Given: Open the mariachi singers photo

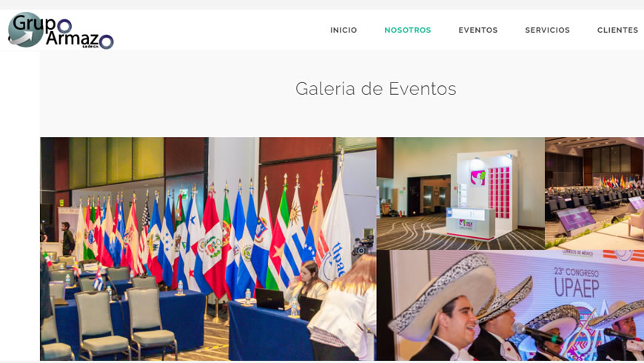Looking at the screenshot, I should coord(511,305).
